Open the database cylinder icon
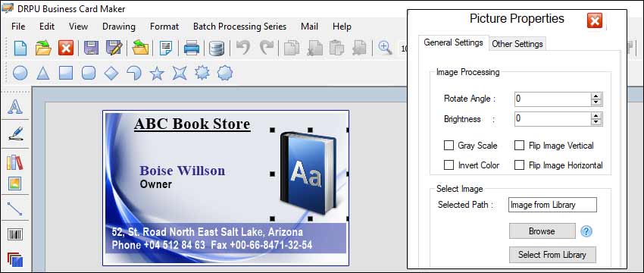This screenshot has height=273, width=644. point(217,48)
